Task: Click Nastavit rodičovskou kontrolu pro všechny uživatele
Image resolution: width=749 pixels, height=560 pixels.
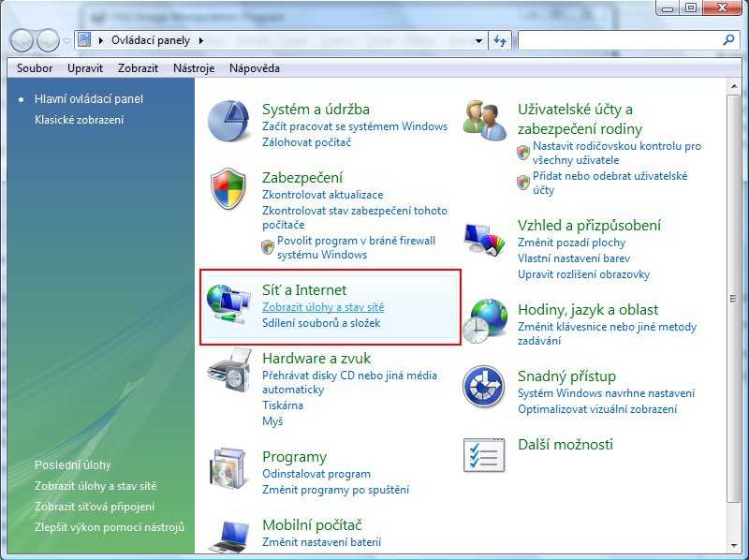Action: click(617, 153)
